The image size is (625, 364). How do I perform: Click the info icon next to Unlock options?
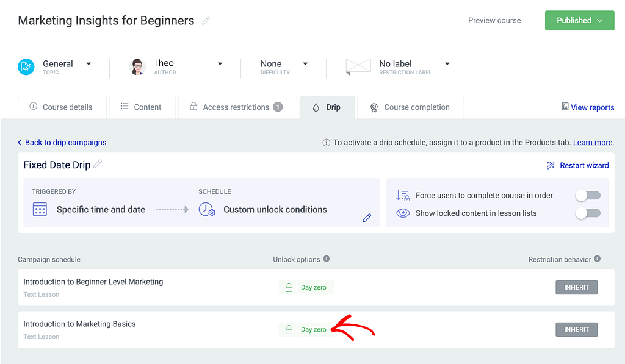coord(327,259)
